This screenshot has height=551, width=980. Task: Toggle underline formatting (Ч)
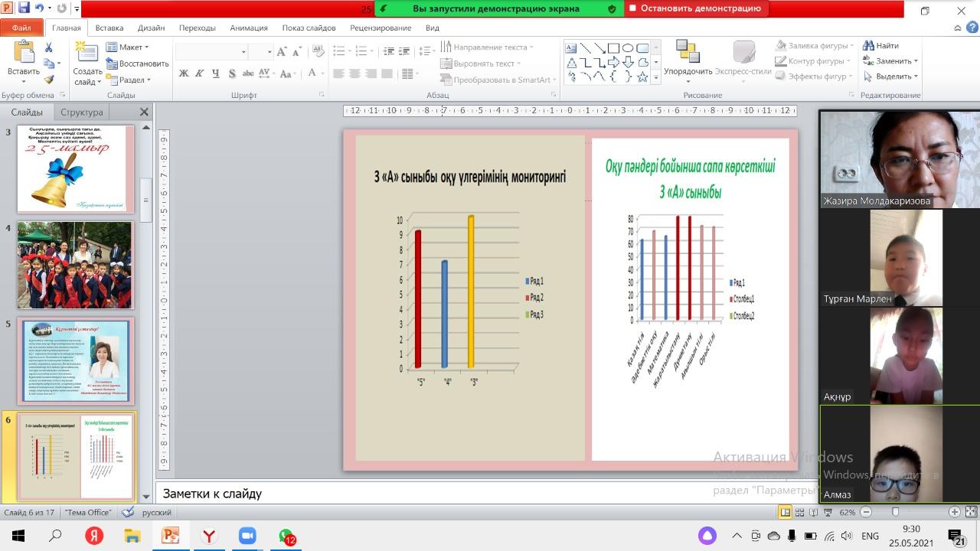tap(216, 74)
